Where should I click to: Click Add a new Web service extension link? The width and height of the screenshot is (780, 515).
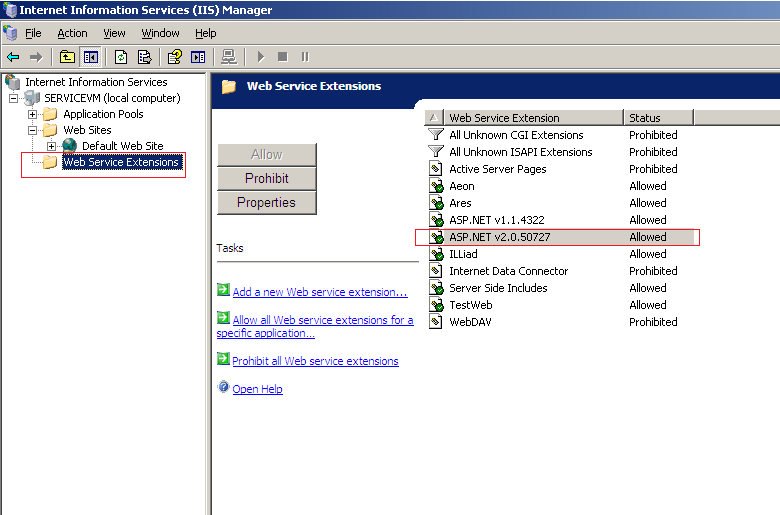click(320, 292)
